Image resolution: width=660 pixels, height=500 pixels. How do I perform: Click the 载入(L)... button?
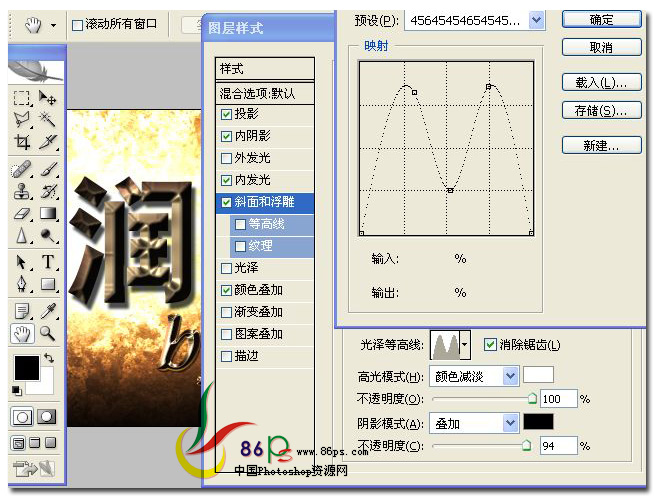(601, 82)
